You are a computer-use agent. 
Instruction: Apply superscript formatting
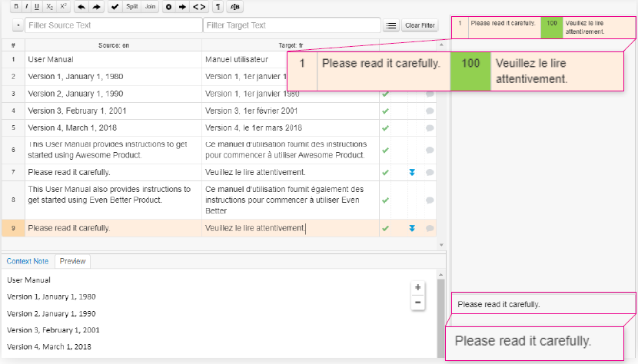click(63, 6)
